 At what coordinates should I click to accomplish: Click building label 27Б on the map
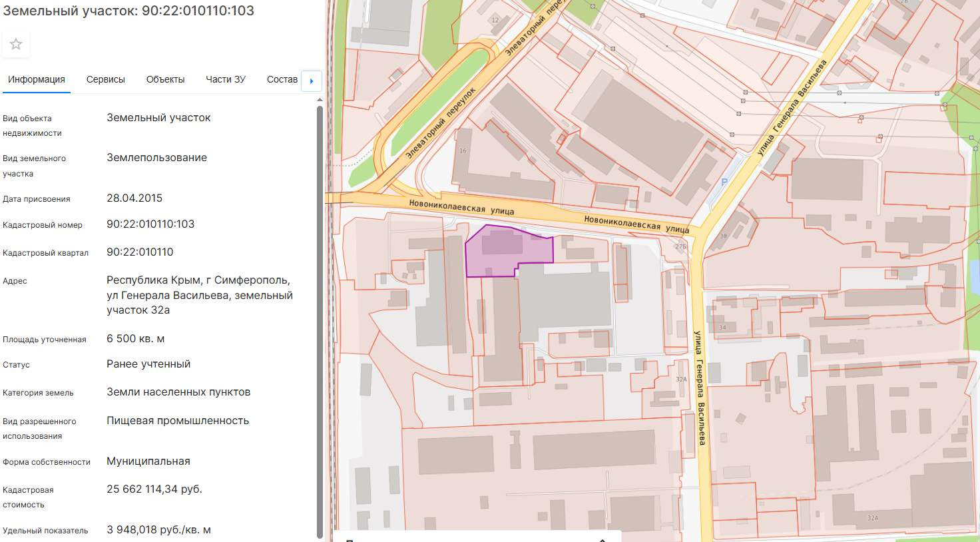tap(680, 247)
